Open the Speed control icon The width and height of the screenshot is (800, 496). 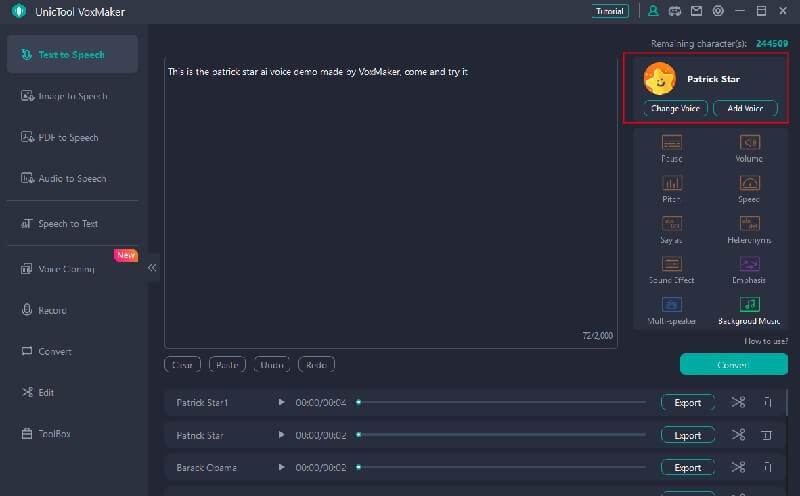coord(749,184)
